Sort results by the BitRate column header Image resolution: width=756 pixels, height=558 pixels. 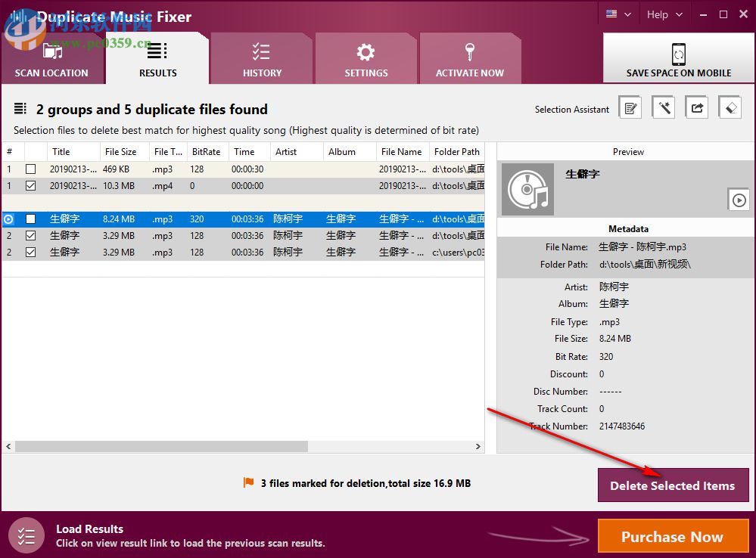point(207,151)
